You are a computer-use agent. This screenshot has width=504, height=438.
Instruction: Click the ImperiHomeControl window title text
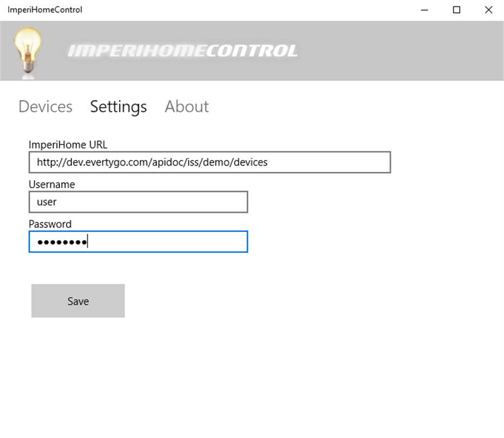45,10
